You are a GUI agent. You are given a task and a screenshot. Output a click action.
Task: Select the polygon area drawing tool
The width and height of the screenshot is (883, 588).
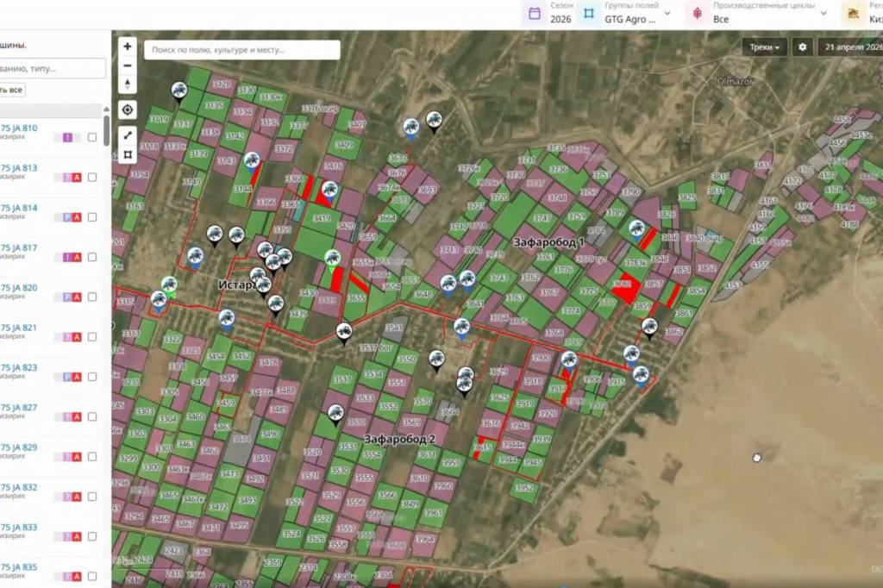[x=128, y=155]
